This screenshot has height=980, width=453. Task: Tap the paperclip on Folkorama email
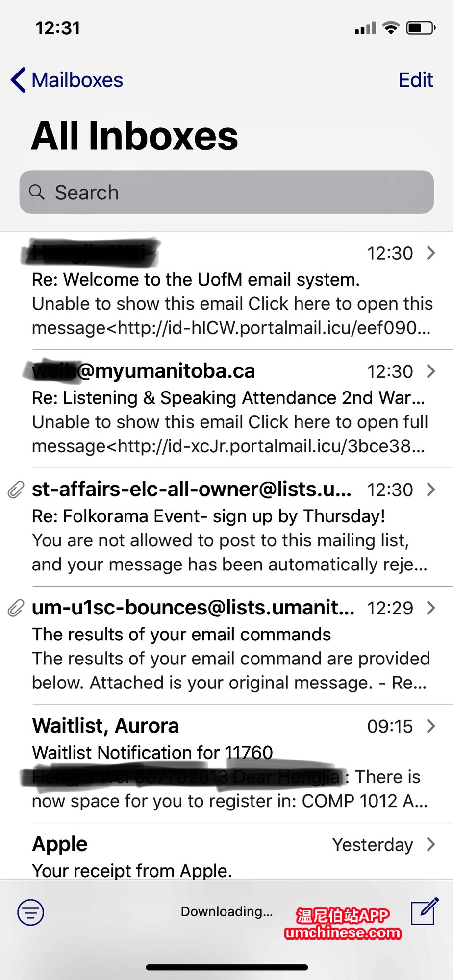coord(16,490)
